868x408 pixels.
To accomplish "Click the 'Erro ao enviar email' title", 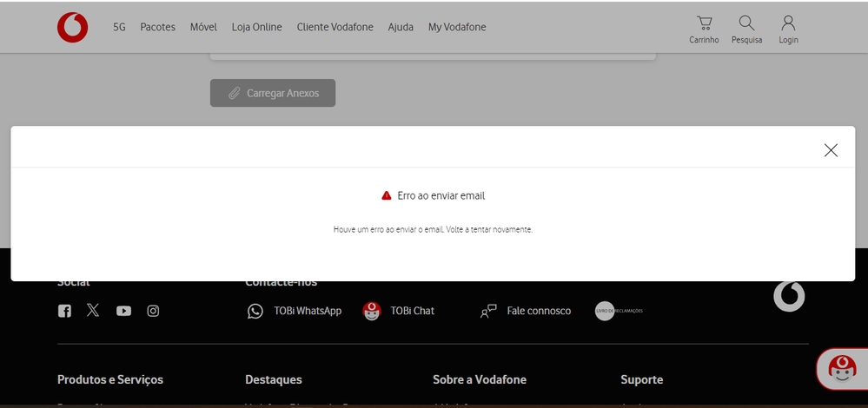I will [441, 195].
